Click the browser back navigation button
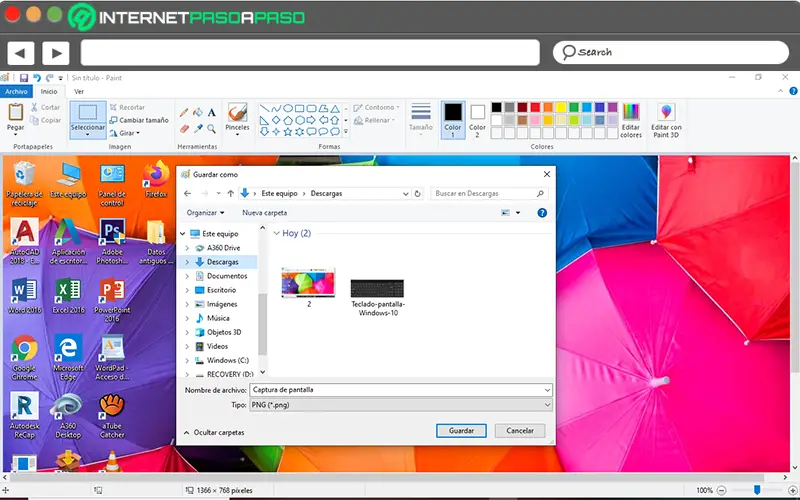The width and height of the screenshot is (800, 500). [21, 53]
